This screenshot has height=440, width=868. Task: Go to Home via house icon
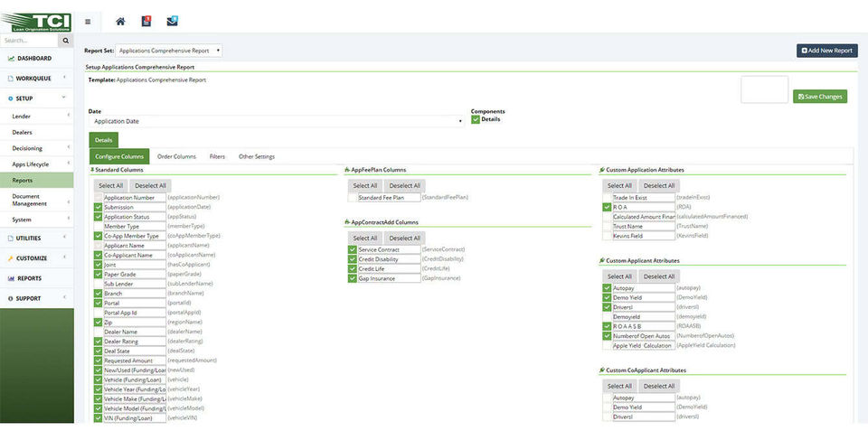(120, 22)
